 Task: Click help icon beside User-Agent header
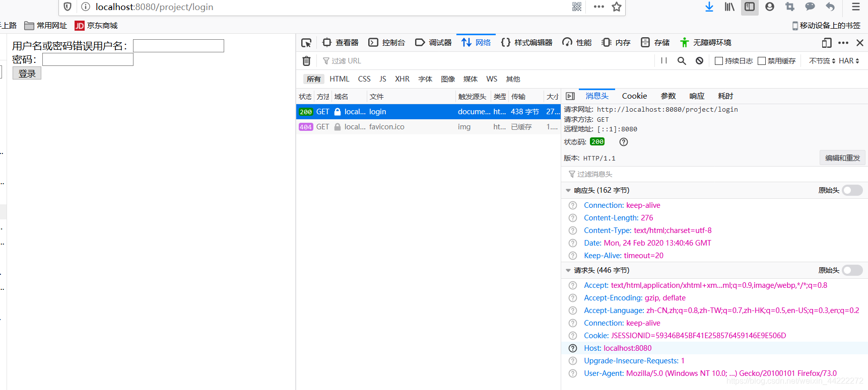point(573,373)
